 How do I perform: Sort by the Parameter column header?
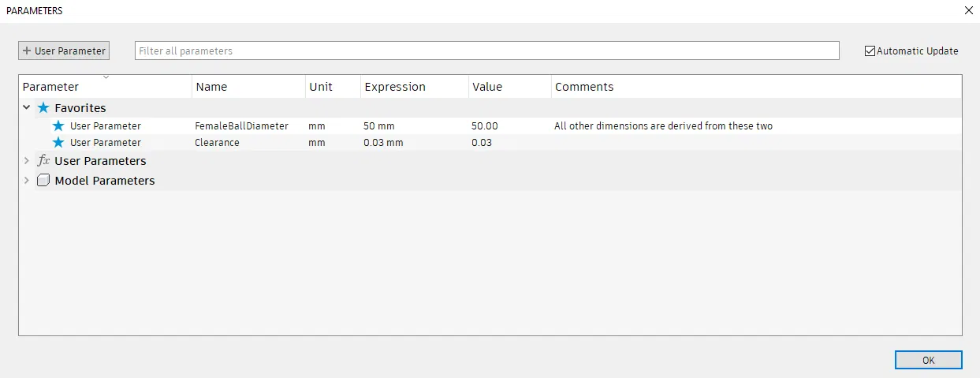[x=50, y=87]
